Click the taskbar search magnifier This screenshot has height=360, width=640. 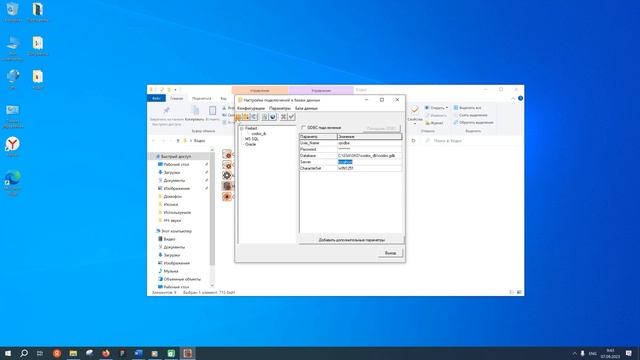tap(24, 353)
